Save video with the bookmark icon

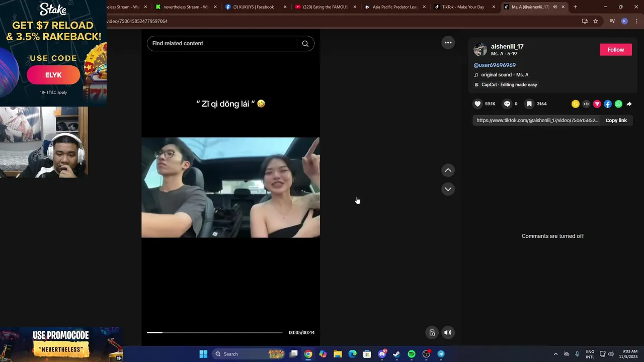pyautogui.click(x=529, y=104)
